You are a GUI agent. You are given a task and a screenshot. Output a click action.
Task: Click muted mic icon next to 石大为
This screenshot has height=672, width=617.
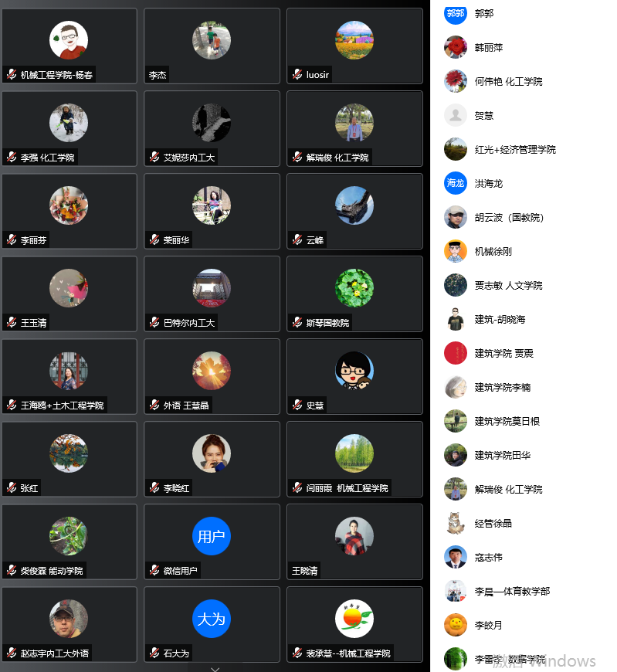click(x=154, y=653)
